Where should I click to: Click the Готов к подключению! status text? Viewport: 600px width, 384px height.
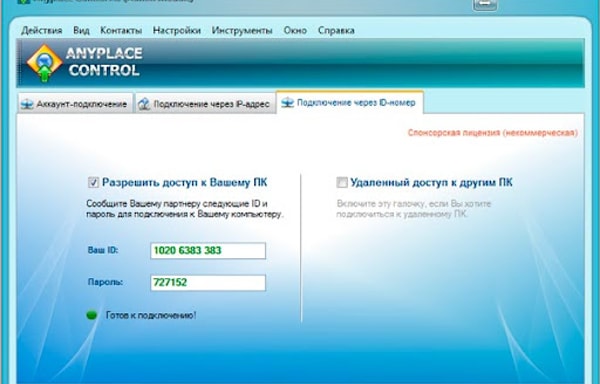tap(151, 315)
